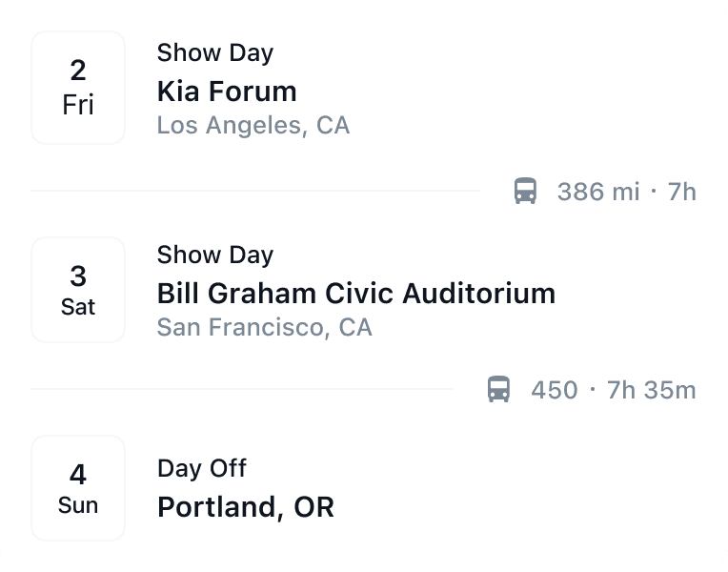The width and height of the screenshot is (728, 572).
Task: Click the Day Off label for Sunday
Action: coord(201,468)
